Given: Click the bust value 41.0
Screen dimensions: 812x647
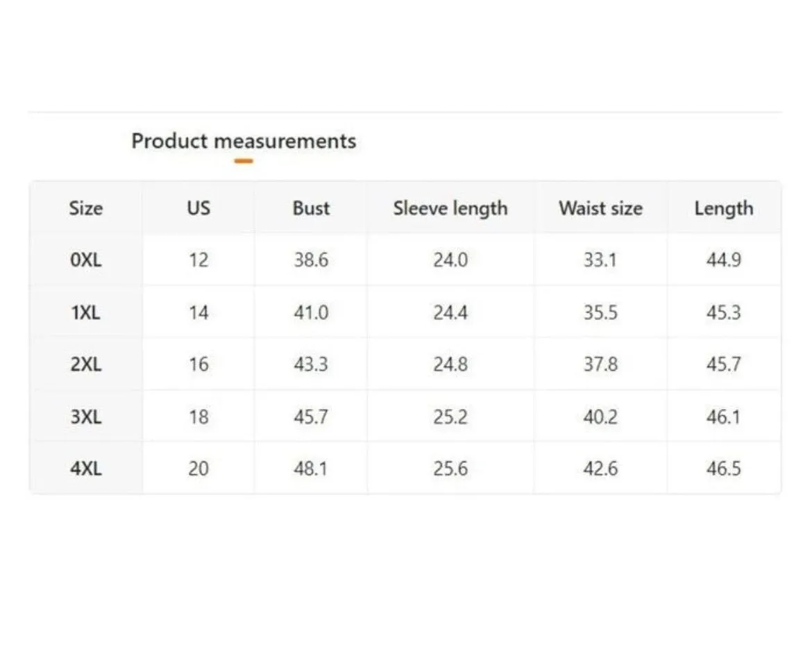Looking at the screenshot, I should tap(311, 312).
